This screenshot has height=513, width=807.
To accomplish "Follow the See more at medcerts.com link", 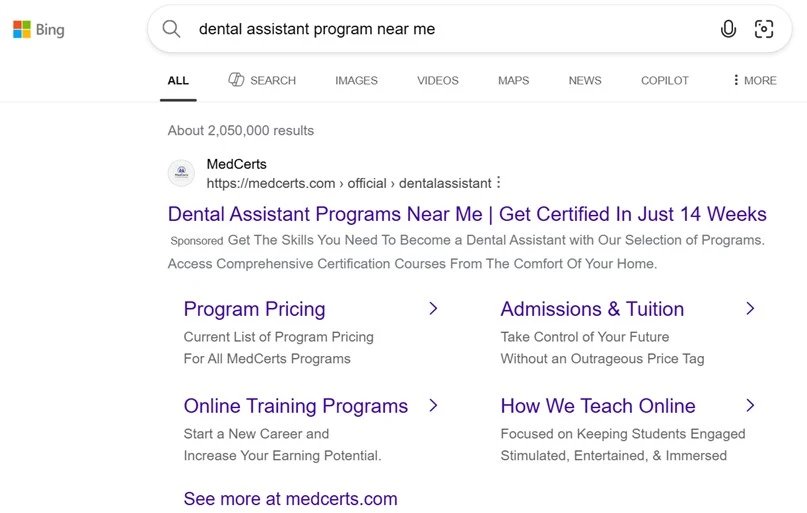I will click(290, 499).
